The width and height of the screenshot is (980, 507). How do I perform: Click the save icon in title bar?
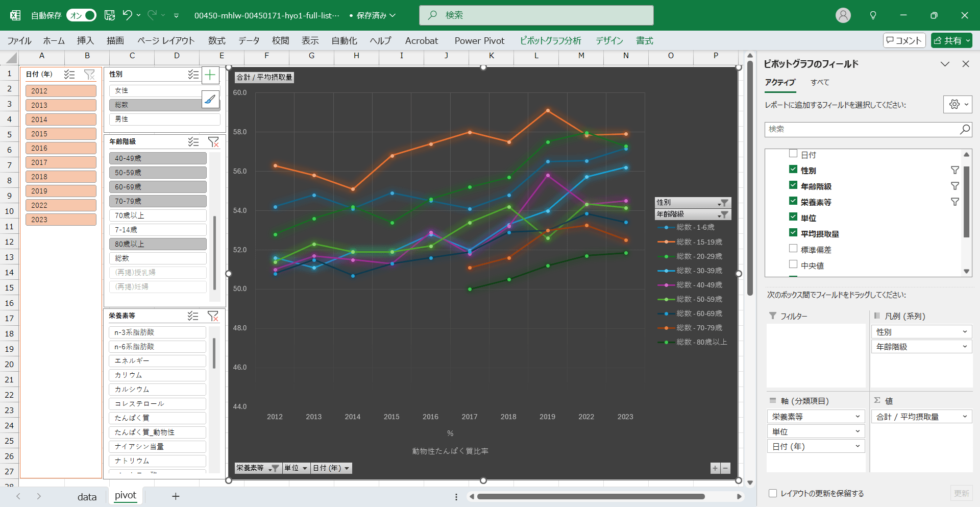[110, 15]
